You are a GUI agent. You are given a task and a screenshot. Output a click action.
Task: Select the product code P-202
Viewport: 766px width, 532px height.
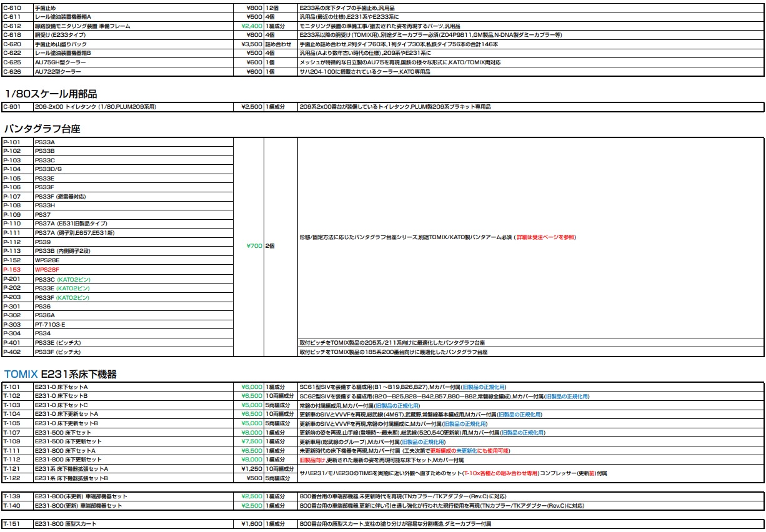pos(12,288)
